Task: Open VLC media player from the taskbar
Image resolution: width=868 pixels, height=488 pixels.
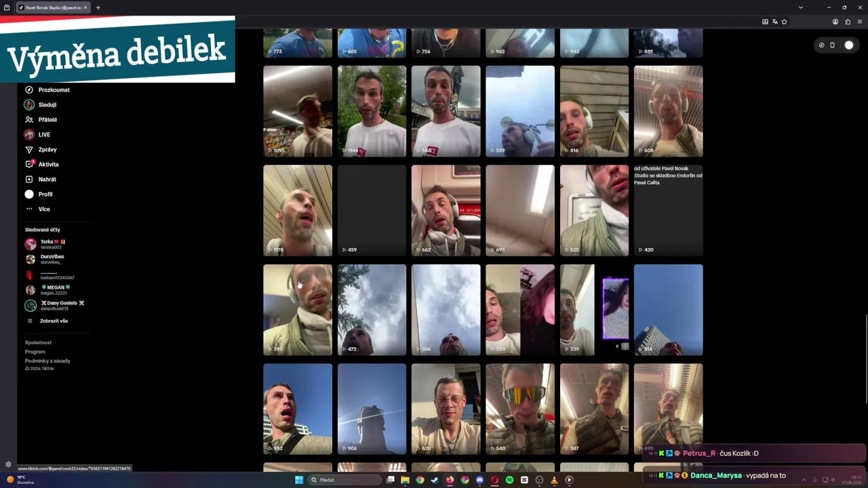Action: [x=554, y=480]
